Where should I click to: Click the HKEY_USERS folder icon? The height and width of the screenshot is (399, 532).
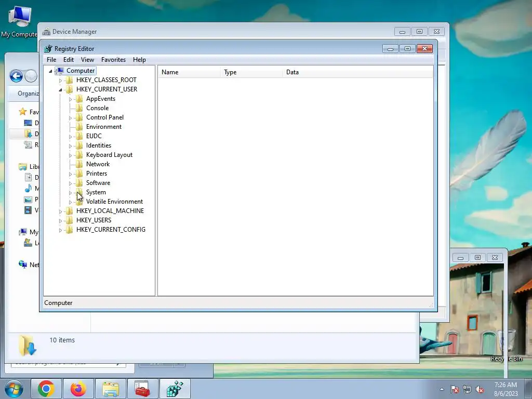point(69,220)
